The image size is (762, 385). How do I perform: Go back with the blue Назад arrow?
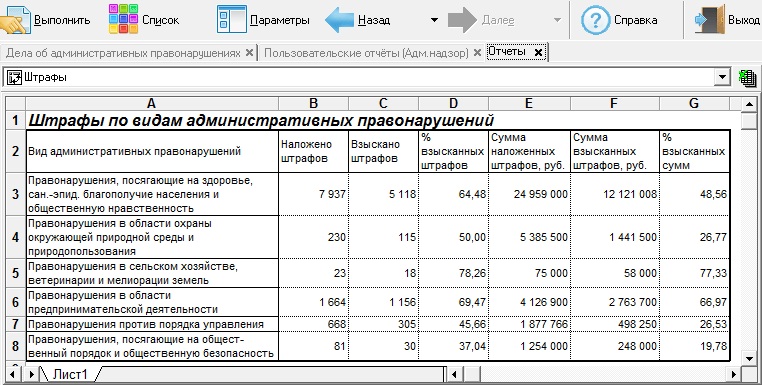pos(339,20)
